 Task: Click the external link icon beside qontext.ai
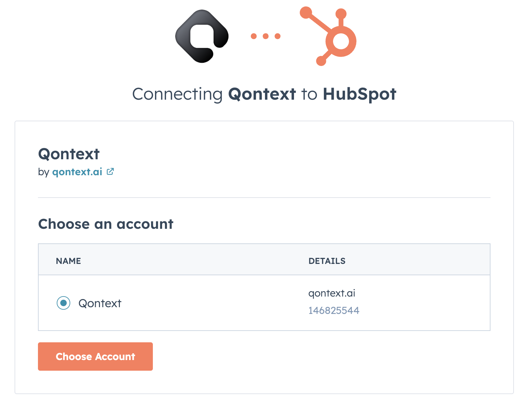click(110, 171)
